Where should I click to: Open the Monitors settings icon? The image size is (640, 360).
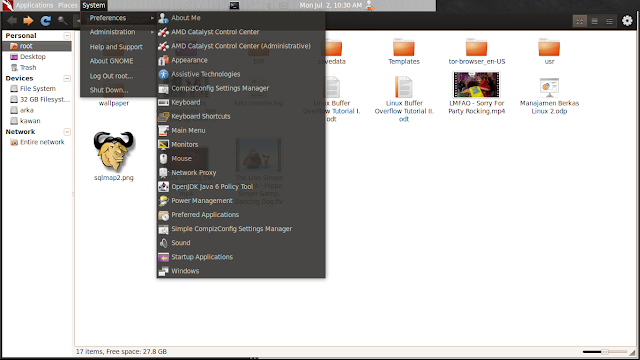(x=163, y=144)
